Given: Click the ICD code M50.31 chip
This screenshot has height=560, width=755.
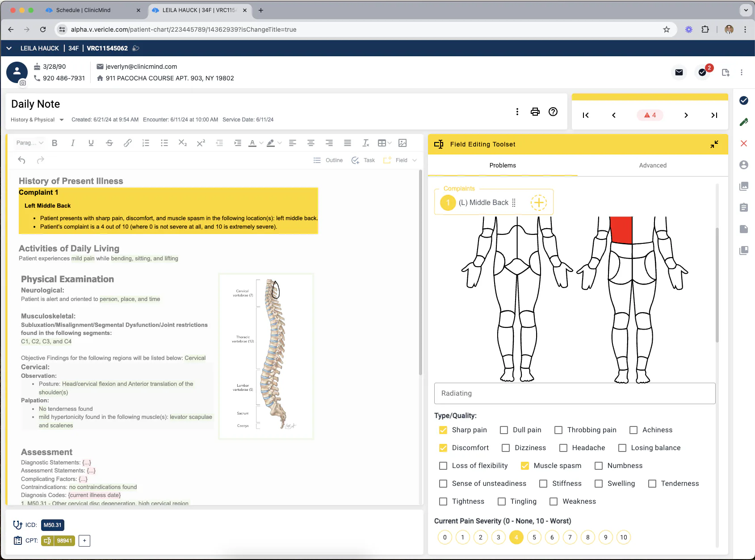Looking at the screenshot, I should click(x=53, y=525).
